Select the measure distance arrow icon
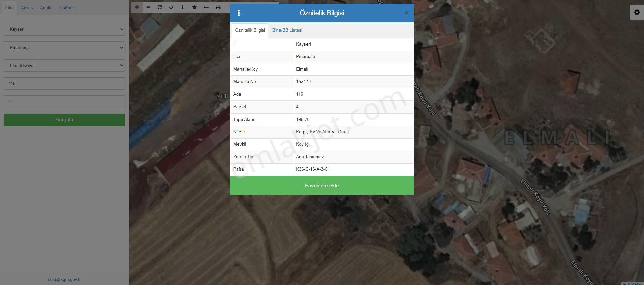644x285 pixels. (x=206, y=7)
